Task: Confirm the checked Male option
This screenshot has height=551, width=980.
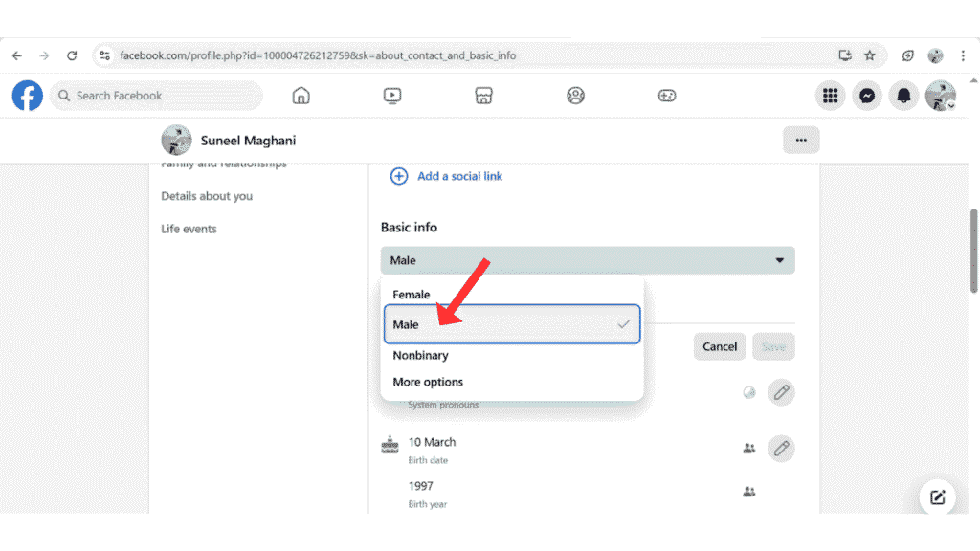Action: pyautogui.click(x=405, y=324)
